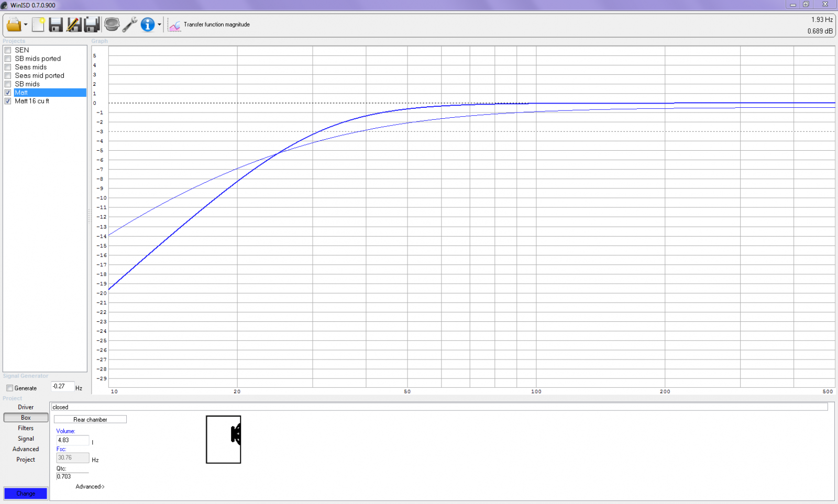Expand the Advanced-> box options link
The height and width of the screenshot is (504, 838).
pyautogui.click(x=90, y=487)
